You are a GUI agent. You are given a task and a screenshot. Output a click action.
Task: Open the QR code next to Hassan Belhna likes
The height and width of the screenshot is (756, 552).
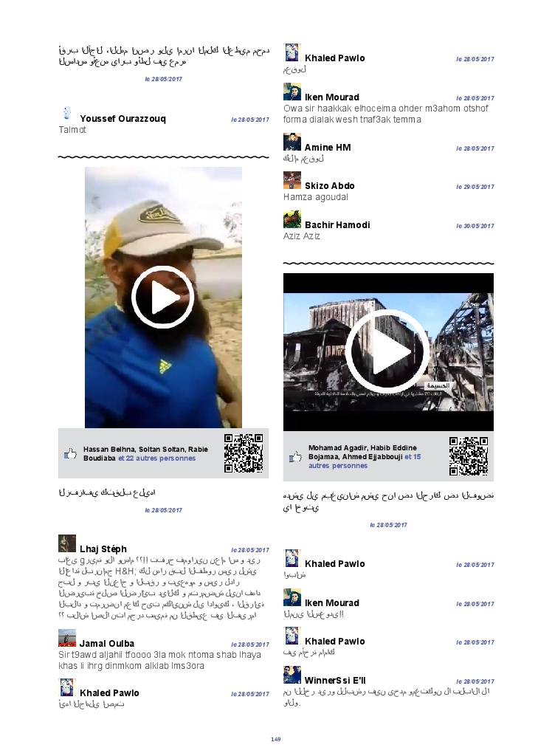pyautogui.click(x=243, y=453)
